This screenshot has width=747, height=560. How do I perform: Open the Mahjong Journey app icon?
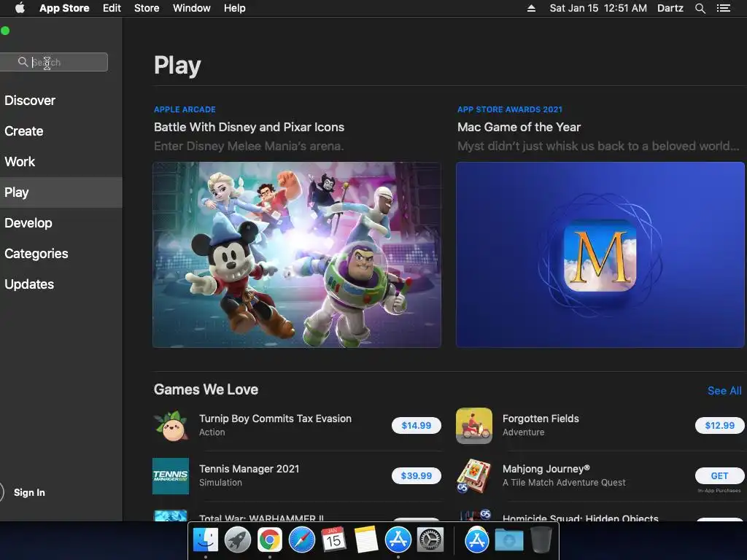[x=474, y=476]
